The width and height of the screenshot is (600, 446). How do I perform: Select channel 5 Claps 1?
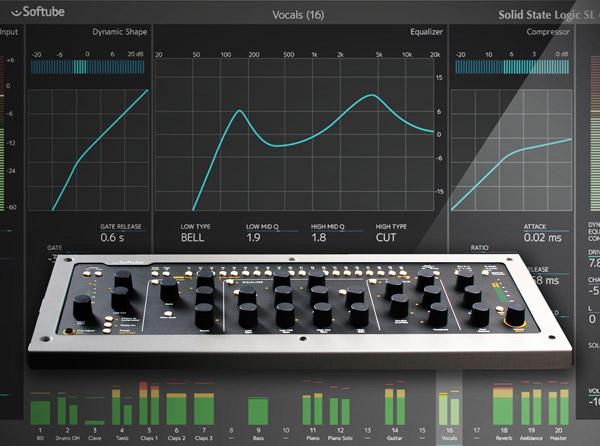click(149, 411)
